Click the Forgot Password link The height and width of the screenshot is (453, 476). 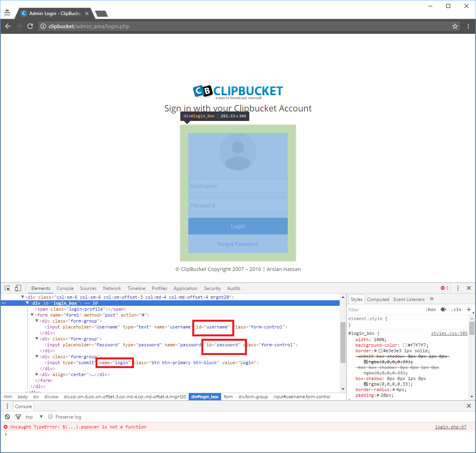238,244
